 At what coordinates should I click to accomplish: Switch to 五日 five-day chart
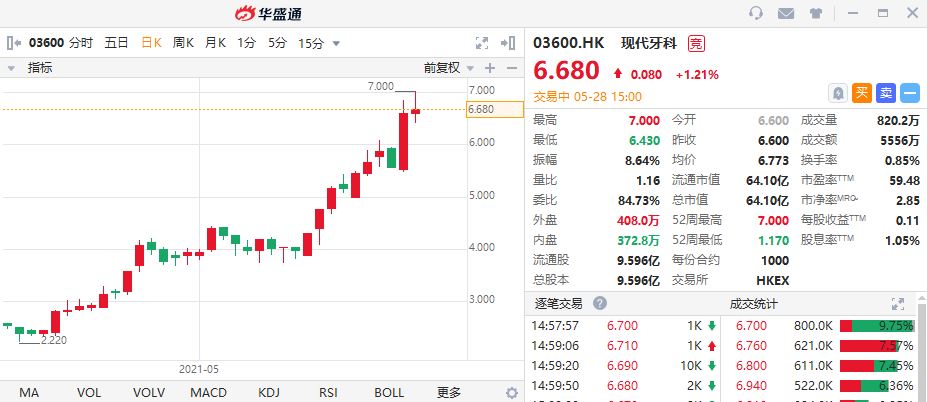(116, 43)
